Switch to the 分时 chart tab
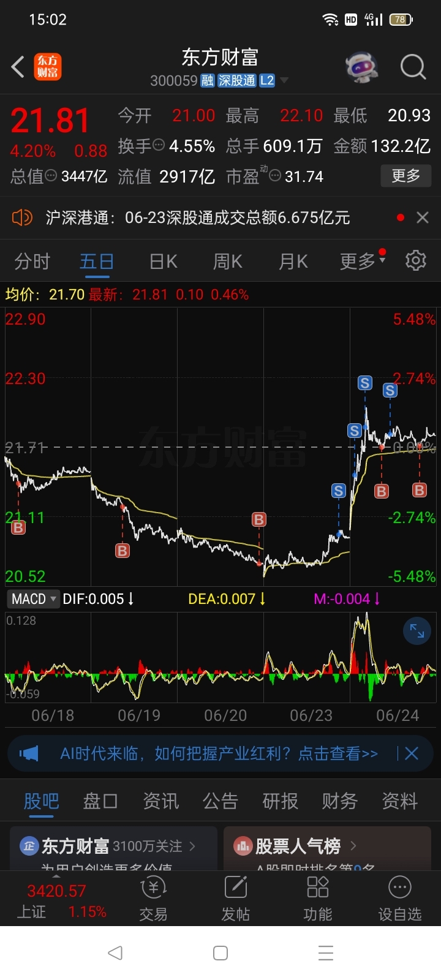Screen dimensions: 441x980 [x=32, y=262]
